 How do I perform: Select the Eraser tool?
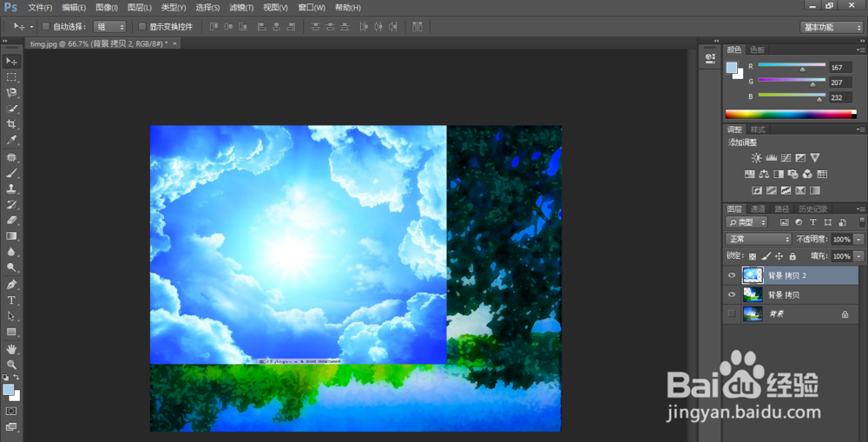pos(11,220)
